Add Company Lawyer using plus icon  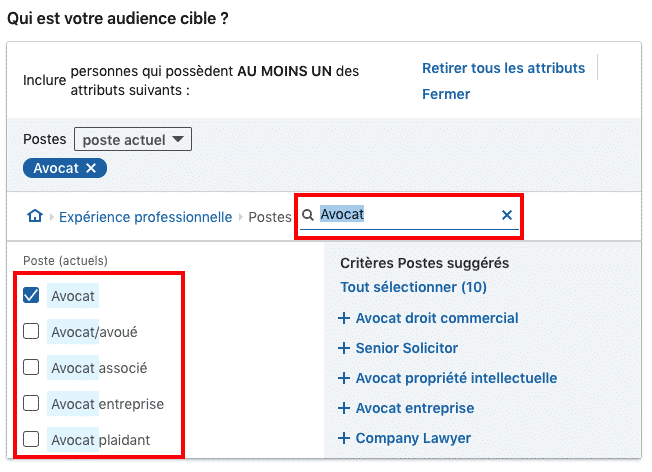click(345, 439)
